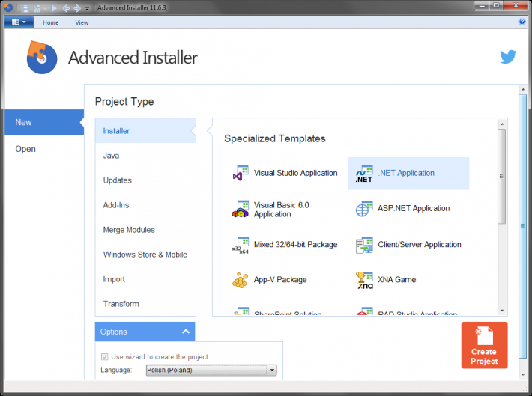532x396 pixels.
Task: Select the New section tab
Action: pos(44,122)
